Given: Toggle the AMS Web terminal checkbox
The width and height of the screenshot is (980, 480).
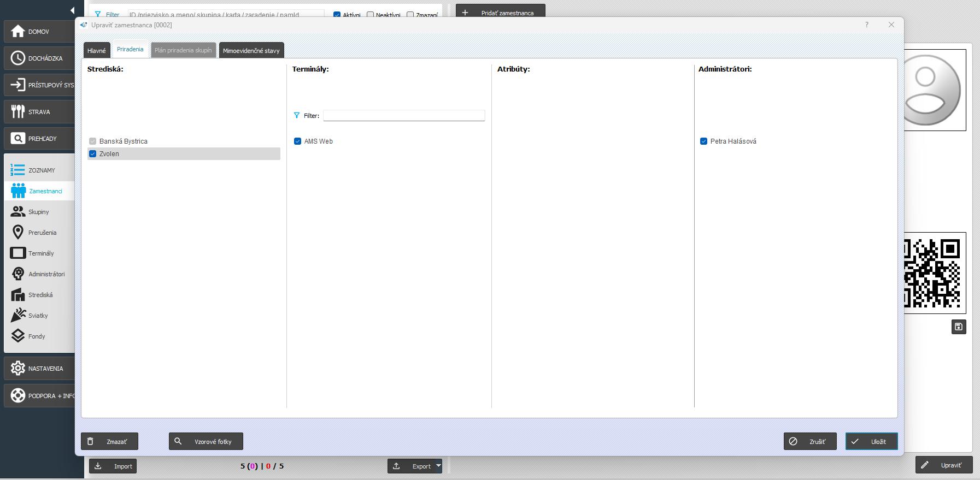Looking at the screenshot, I should click(297, 141).
